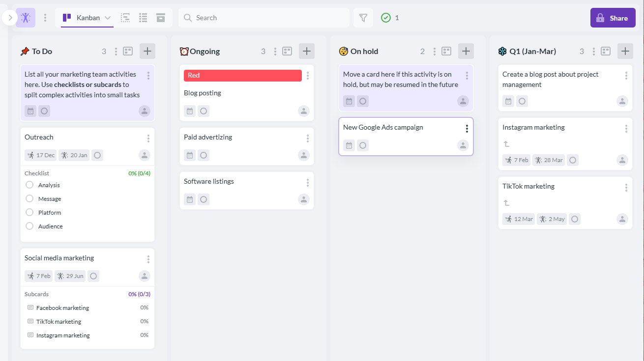
Task: Open the Kanban view dropdown
Action: [107, 17]
